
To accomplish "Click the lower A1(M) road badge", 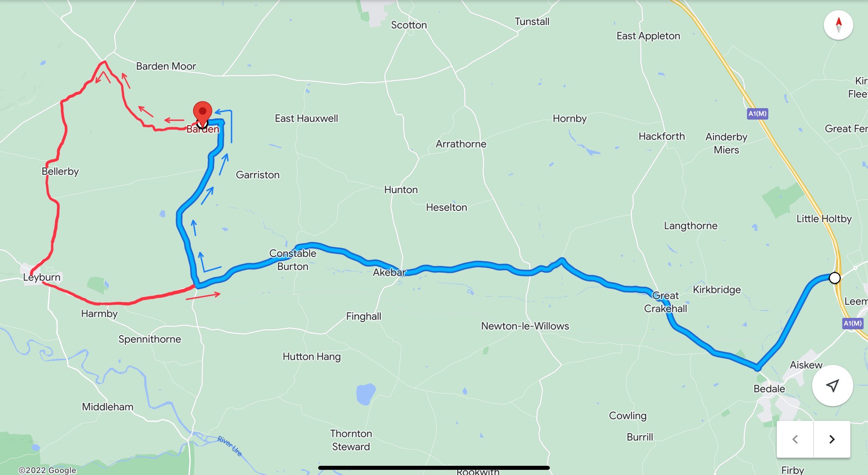I will tap(852, 323).
